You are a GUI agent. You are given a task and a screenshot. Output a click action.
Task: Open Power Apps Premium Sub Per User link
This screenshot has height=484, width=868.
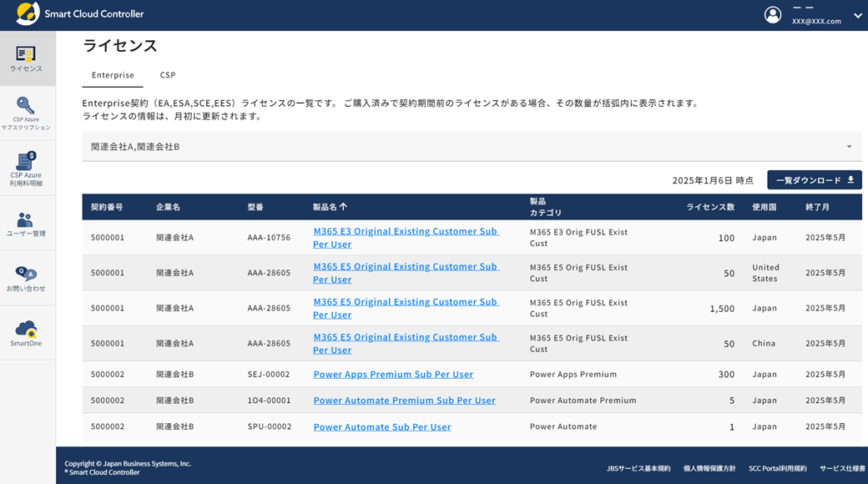(393, 375)
